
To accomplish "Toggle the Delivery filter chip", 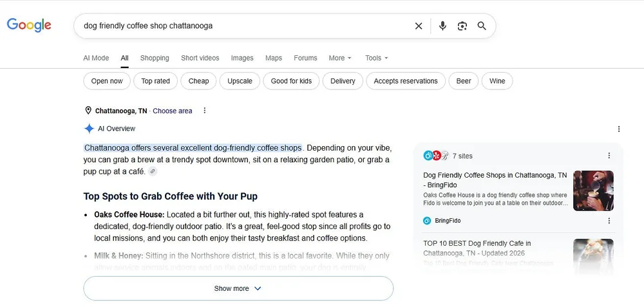I will (343, 81).
